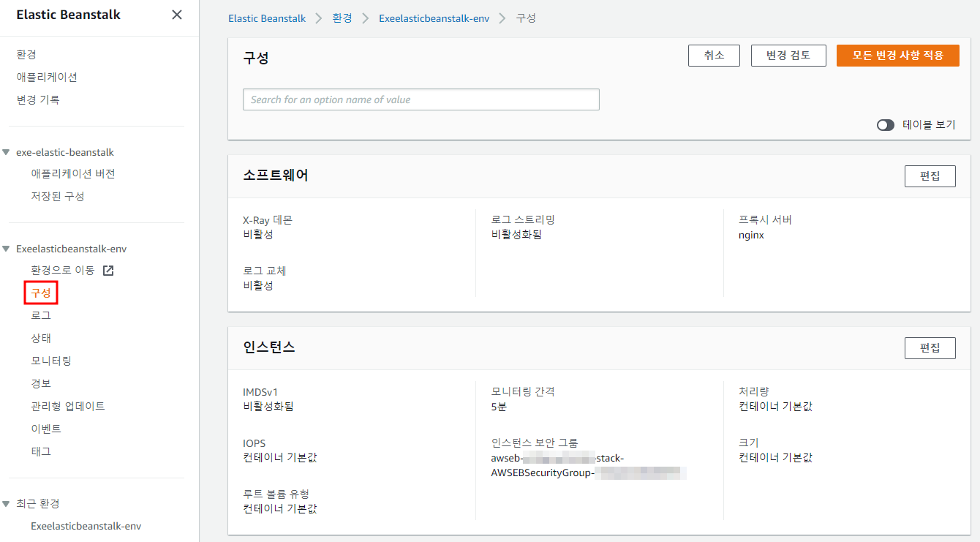Click the 모니터링 간격 label

[524, 391]
